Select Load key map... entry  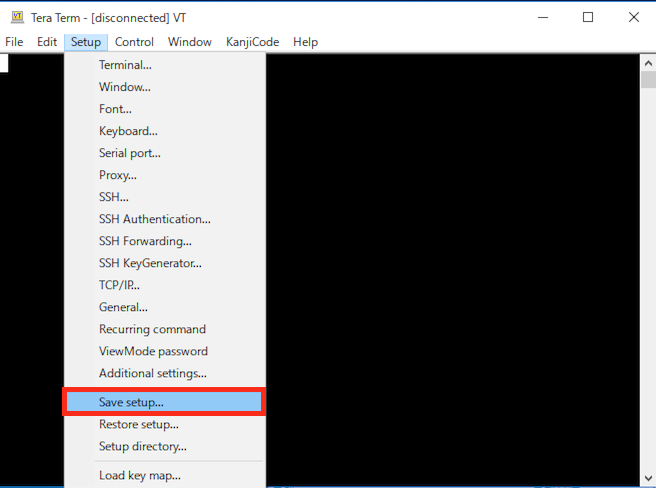point(139,475)
